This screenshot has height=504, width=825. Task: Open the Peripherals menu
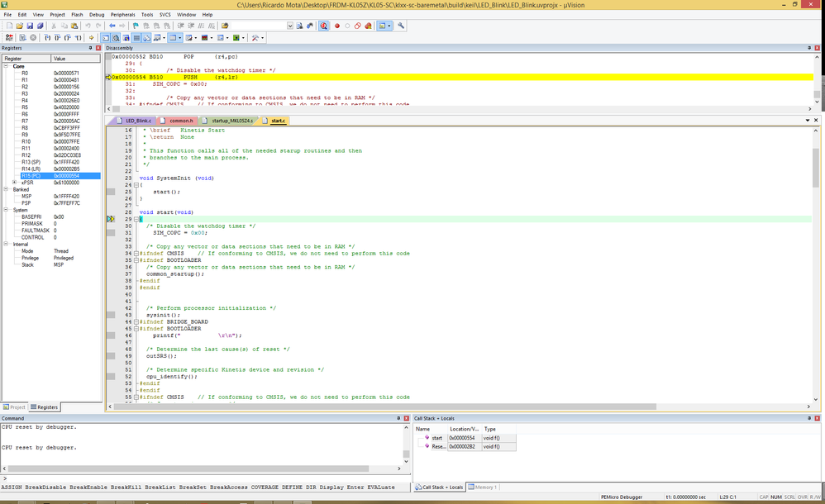tap(122, 15)
